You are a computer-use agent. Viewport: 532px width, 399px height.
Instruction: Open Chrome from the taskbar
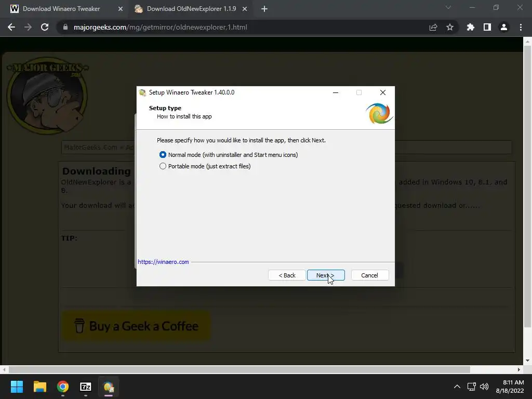tap(63, 387)
